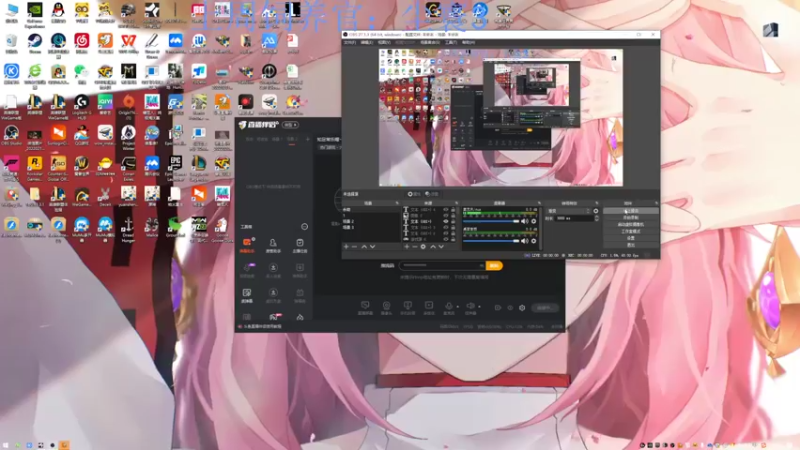800x450 pixels.
Task: Click Start Recording button in OBS controls
Action: 631,217
